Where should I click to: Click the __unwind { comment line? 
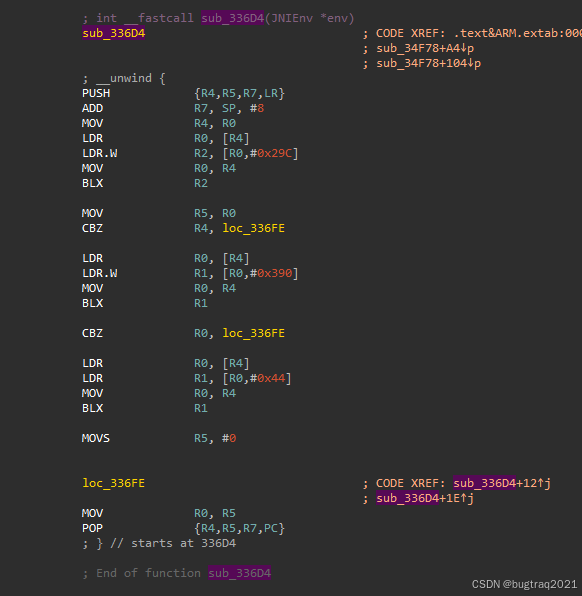[124, 78]
